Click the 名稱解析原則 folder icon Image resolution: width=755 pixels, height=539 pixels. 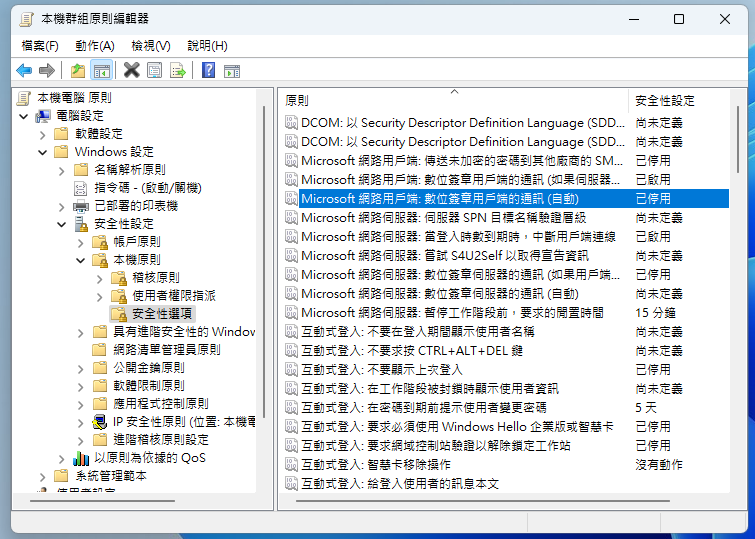coord(81,170)
